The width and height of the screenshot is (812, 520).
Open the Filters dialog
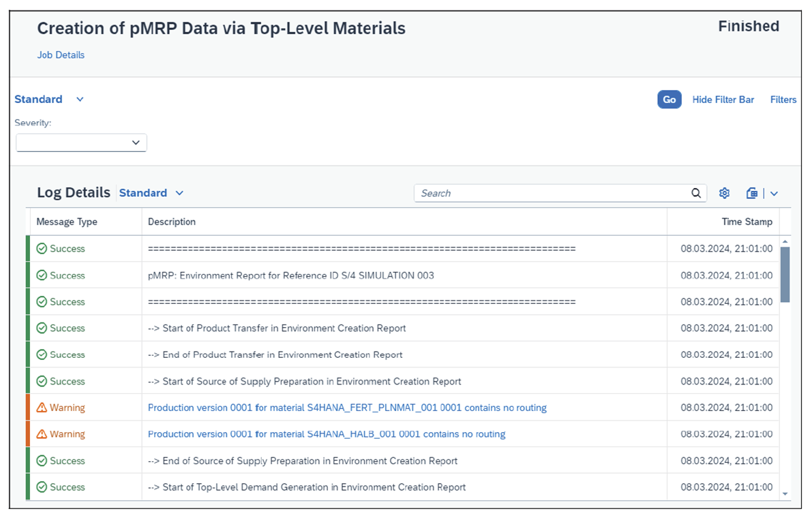[783, 100]
